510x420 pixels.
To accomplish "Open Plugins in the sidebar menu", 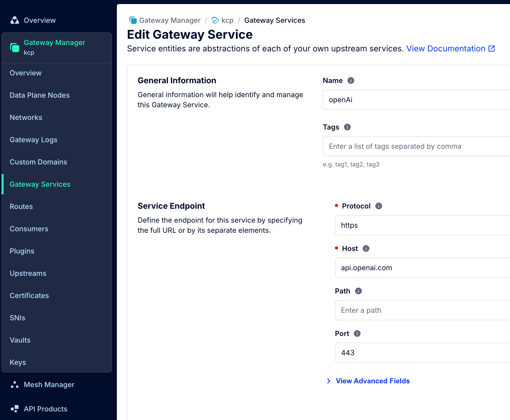I will point(22,251).
